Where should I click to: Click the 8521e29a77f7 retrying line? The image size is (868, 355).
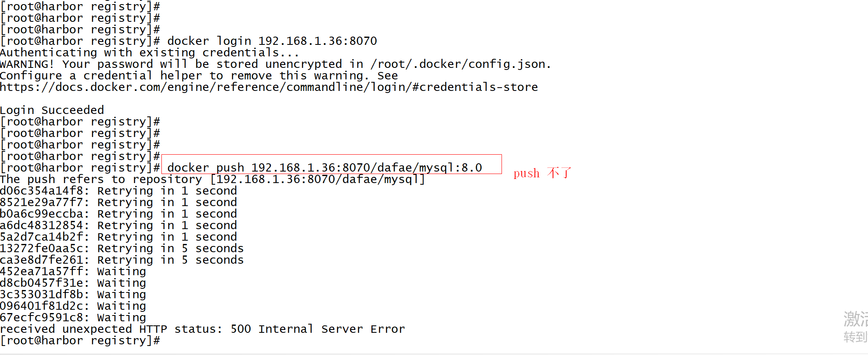point(118,202)
